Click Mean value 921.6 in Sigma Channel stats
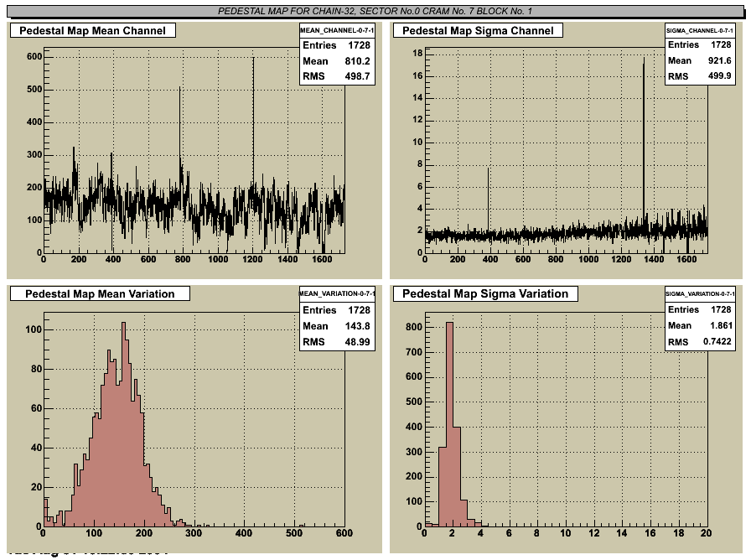751x560 pixels. [x=719, y=60]
